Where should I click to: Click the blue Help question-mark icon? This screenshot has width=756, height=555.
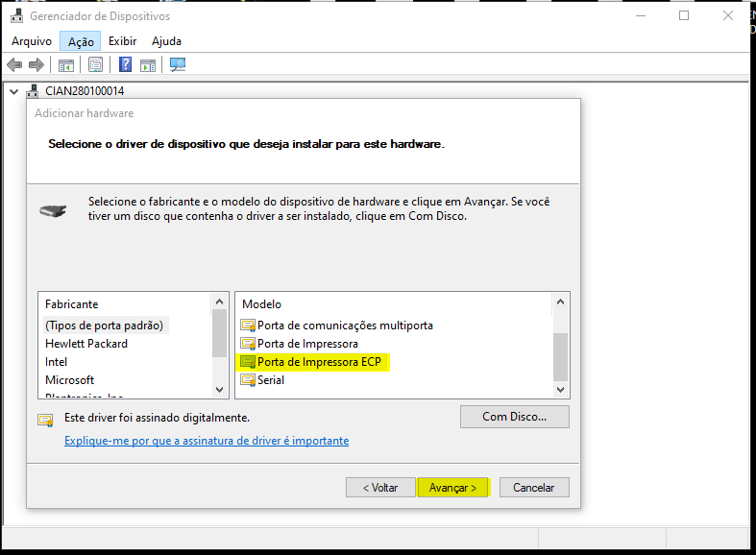[x=125, y=64]
